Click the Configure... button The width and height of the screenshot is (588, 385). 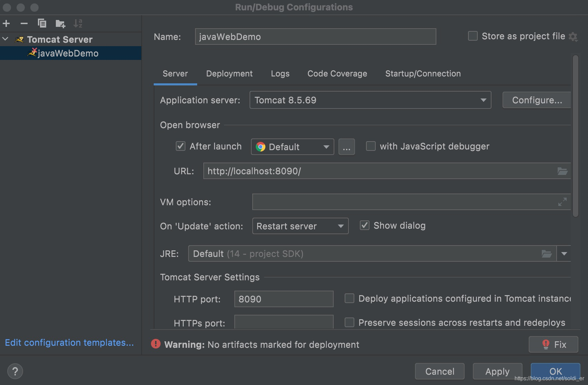[537, 100]
